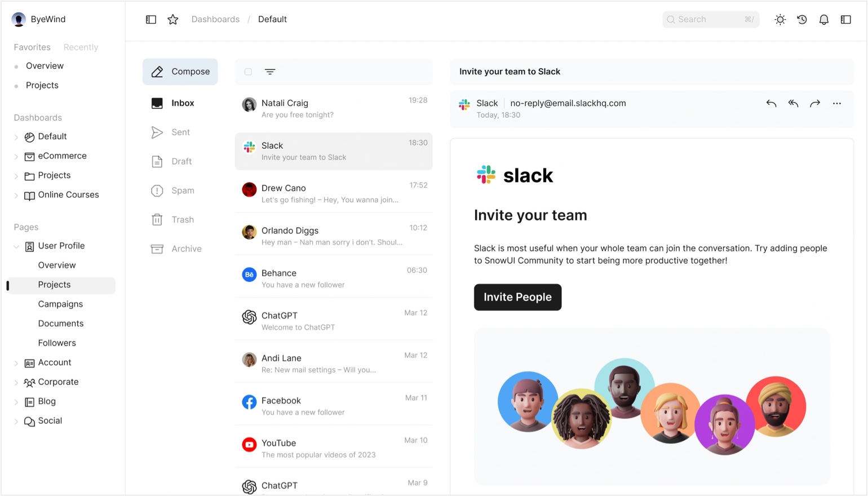Toggle the left sidebar panel icon
Image resolution: width=868 pixels, height=496 pixels.
[x=151, y=19]
